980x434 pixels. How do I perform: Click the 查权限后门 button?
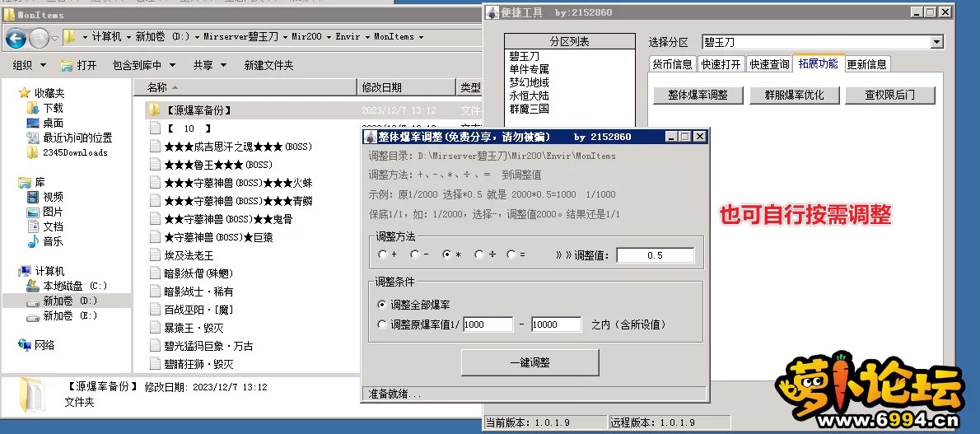(x=890, y=95)
